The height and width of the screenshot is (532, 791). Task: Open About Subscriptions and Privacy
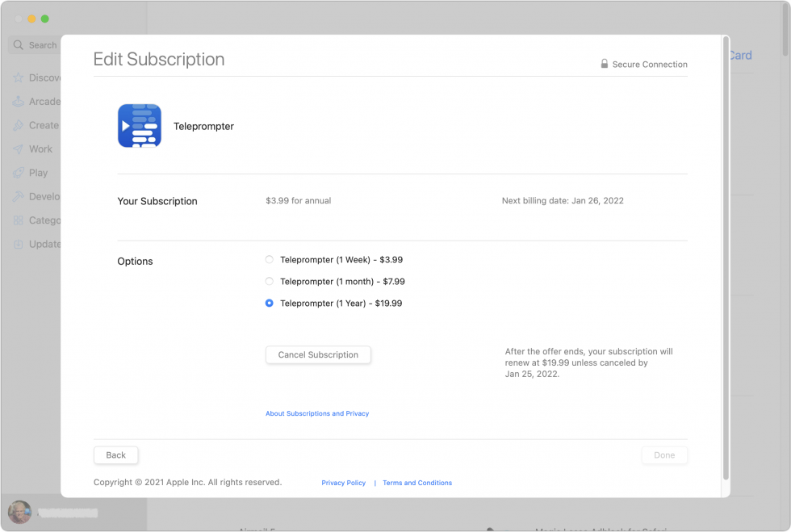317,413
